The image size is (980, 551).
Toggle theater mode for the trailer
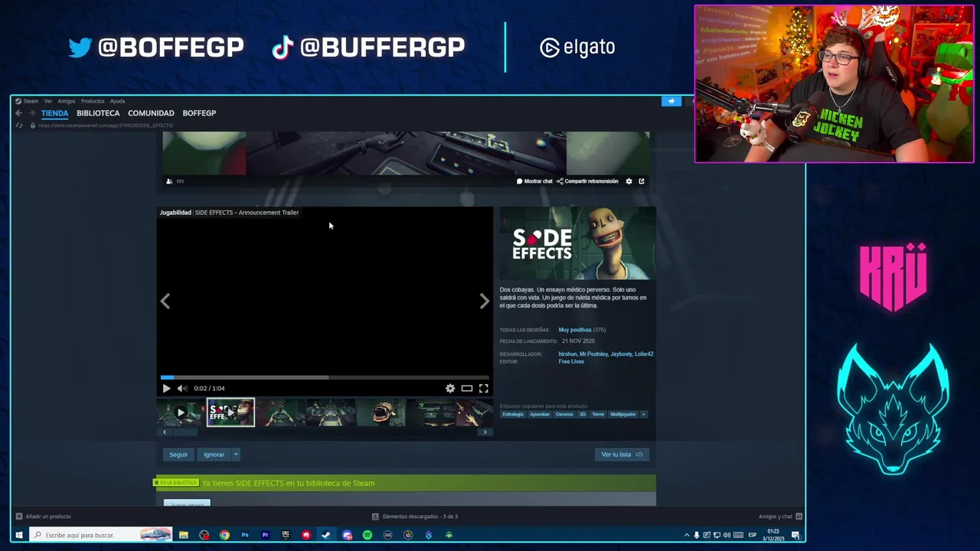coord(467,389)
